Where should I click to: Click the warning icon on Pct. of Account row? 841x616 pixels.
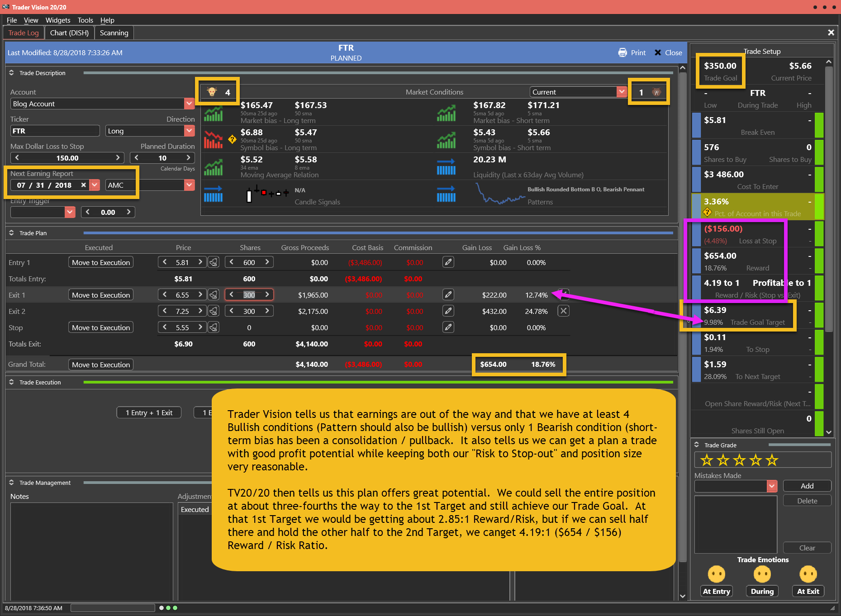707,212
